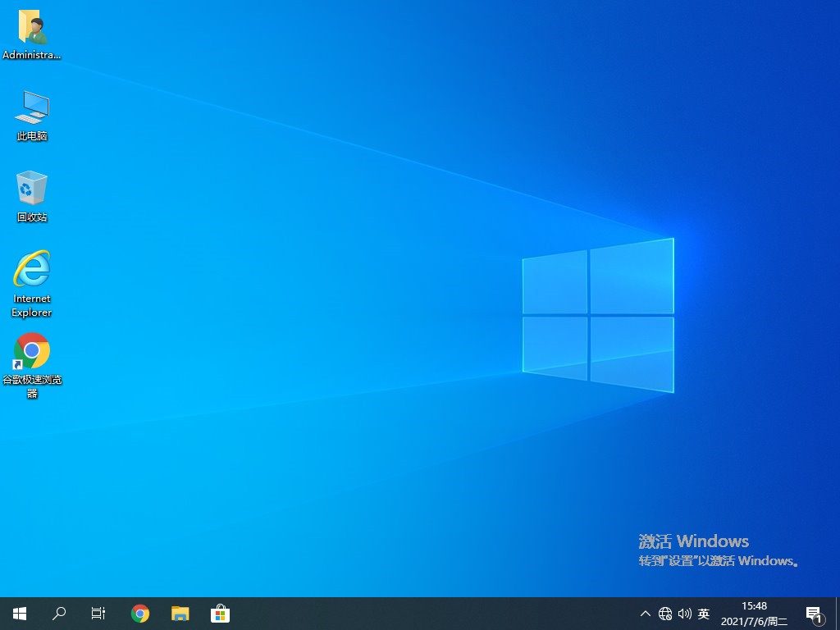This screenshot has width=840, height=630.
Task: Select the 谷歌极速浏览器 desktop shortcut
Action: click(x=32, y=365)
